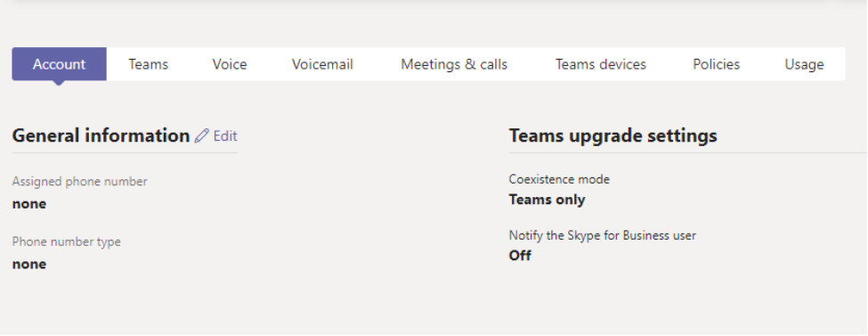Select the Account tab
The width and height of the screenshot is (868, 336).
coord(60,64)
